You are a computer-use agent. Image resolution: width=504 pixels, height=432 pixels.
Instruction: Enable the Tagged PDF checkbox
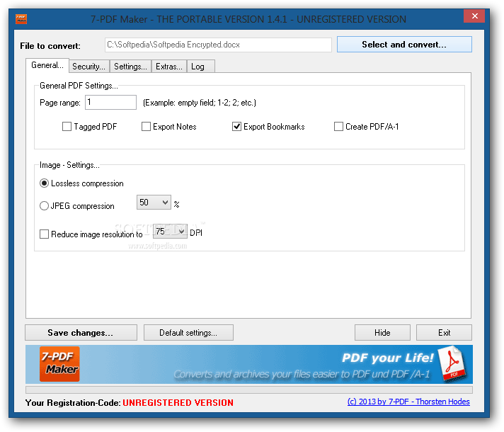click(67, 127)
